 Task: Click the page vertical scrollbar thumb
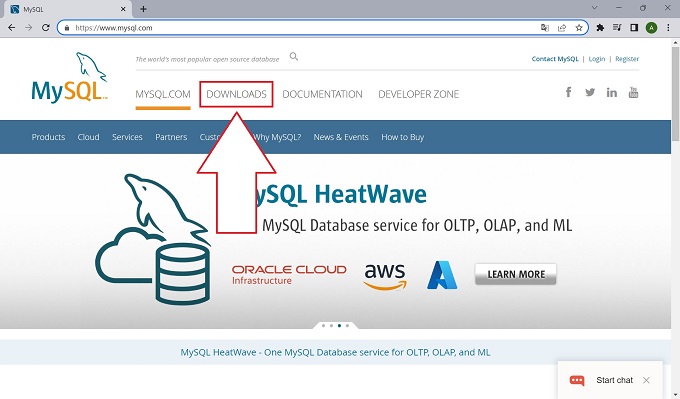(x=675, y=94)
